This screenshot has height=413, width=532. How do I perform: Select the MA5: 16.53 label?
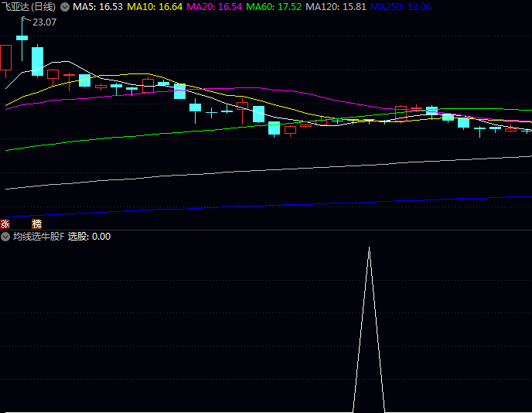[97, 6]
